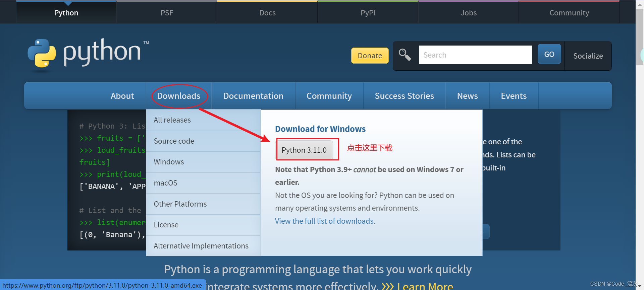Viewport: 644px width, 290px height.
Task: Click the Learn More arrows icon
Action: (388, 286)
